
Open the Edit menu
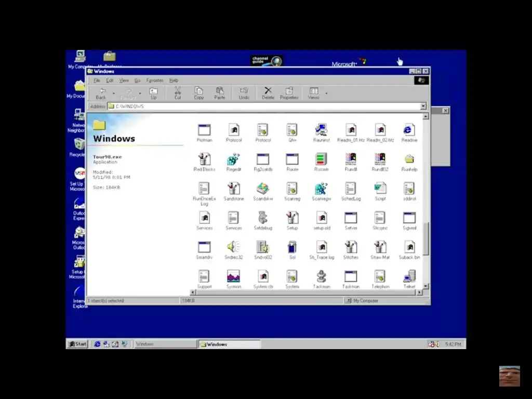point(110,81)
